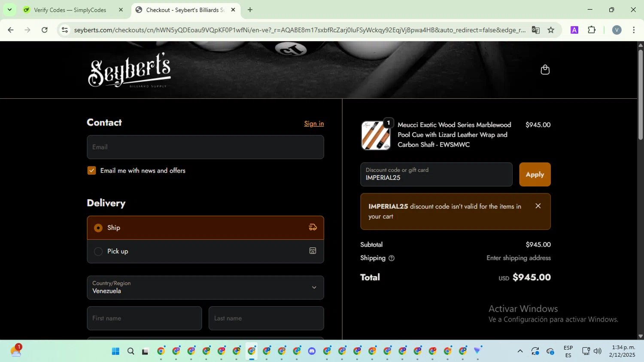This screenshot has height=362, width=644.
Task: Click the Subtotal $945.00 amount
Action: pyautogui.click(x=538, y=245)
